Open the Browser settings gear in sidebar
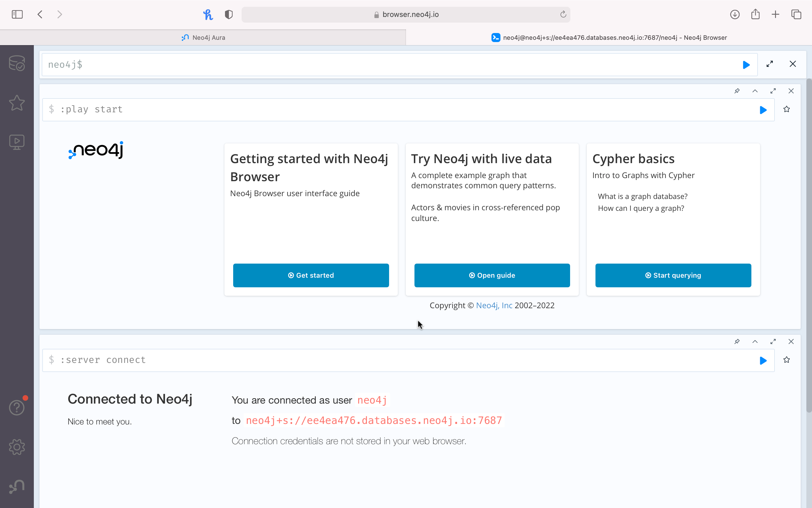The height and width of the screenshot is (508, 812). pyautogui.click(x=17, y=447)
